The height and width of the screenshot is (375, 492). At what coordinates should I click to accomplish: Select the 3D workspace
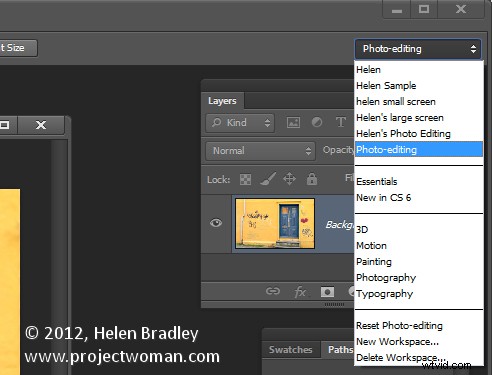[419, 229]
